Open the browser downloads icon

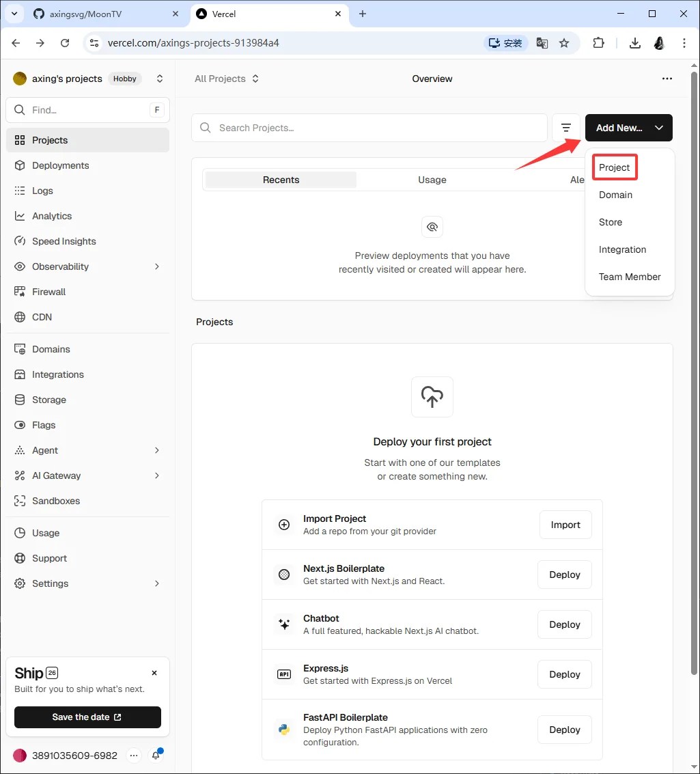(635, 43)
